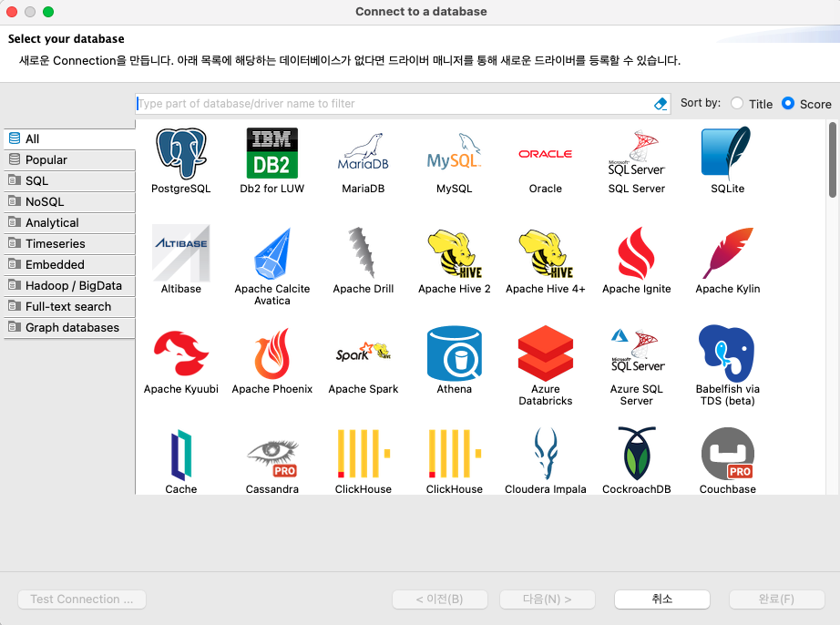840x625 pixels.
Task: Switch to the Popular category
Action: 69,159
